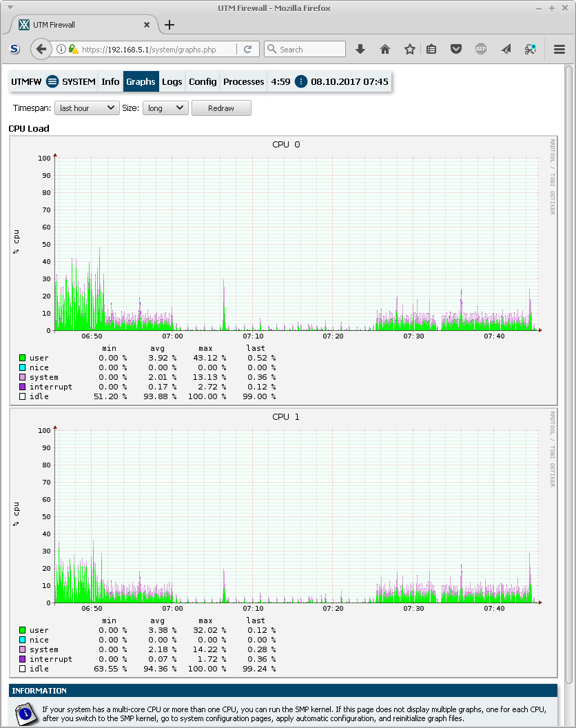
Task: Bookmark this page with the star
Action: click(409, 49)
